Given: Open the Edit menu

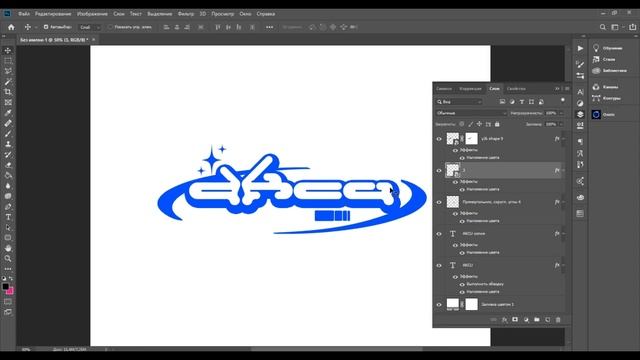Looking at the screenshot, I should pos(53,14).
